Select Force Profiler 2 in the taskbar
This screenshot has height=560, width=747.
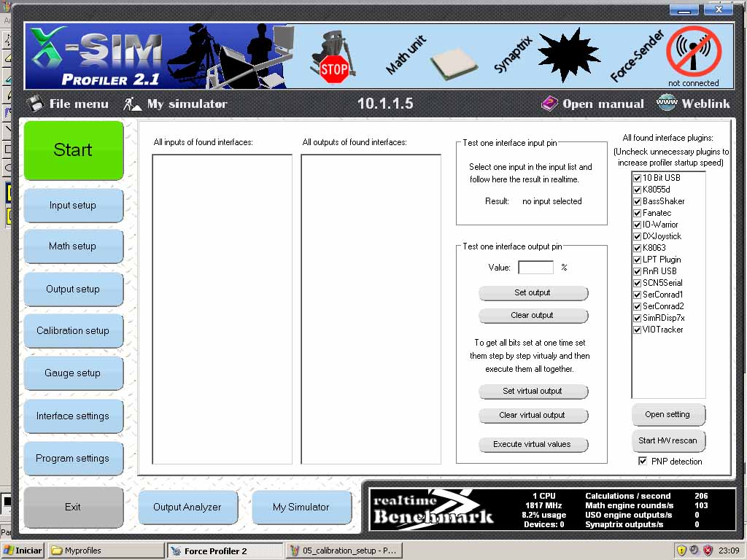tap(225, 551)
